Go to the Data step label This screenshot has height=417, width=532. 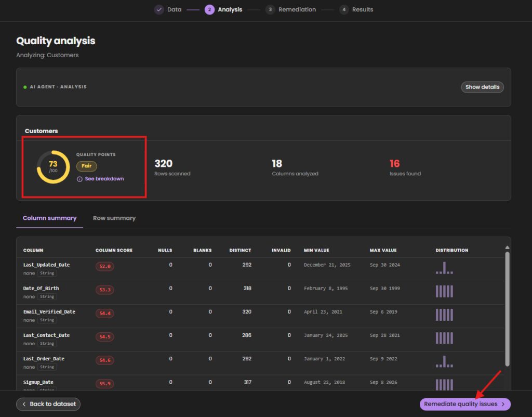point(175,9)
